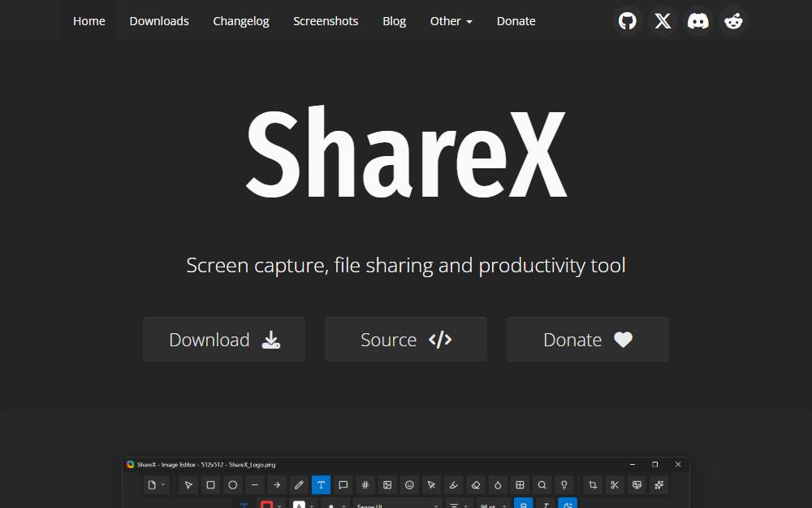
Task: Select the Image insert tool in Image Editor
Action: point(387,485)
